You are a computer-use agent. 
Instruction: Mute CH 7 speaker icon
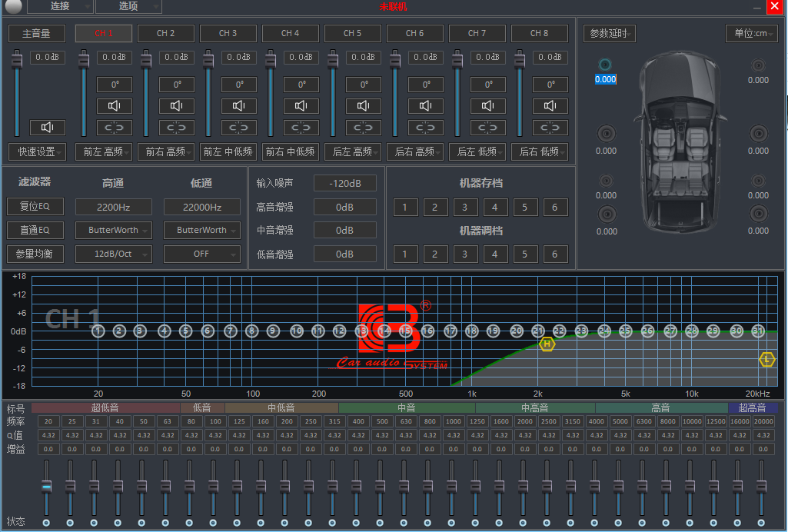click(488, 105)
